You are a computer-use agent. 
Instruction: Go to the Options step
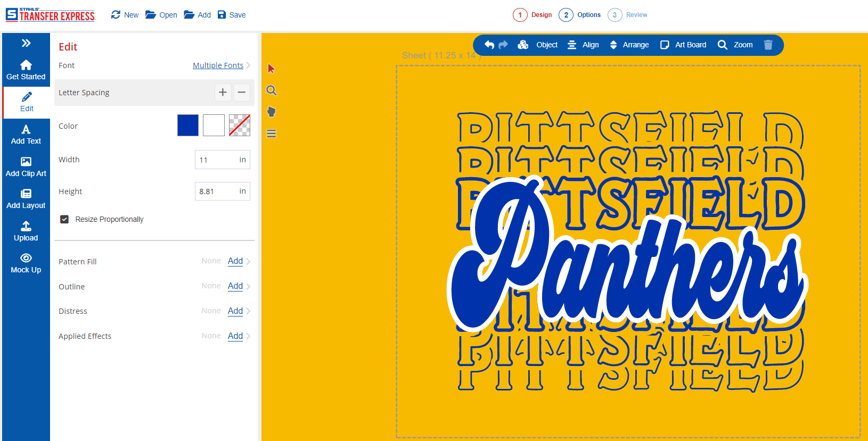pos(579,15)
